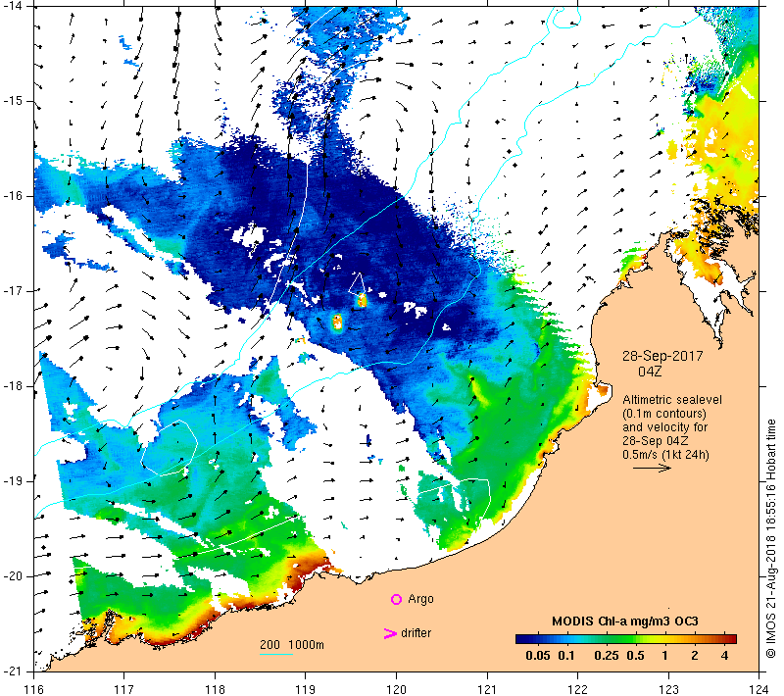Click the '121' longitude axis label
The image size is (784, 696).
coord(487,689)
